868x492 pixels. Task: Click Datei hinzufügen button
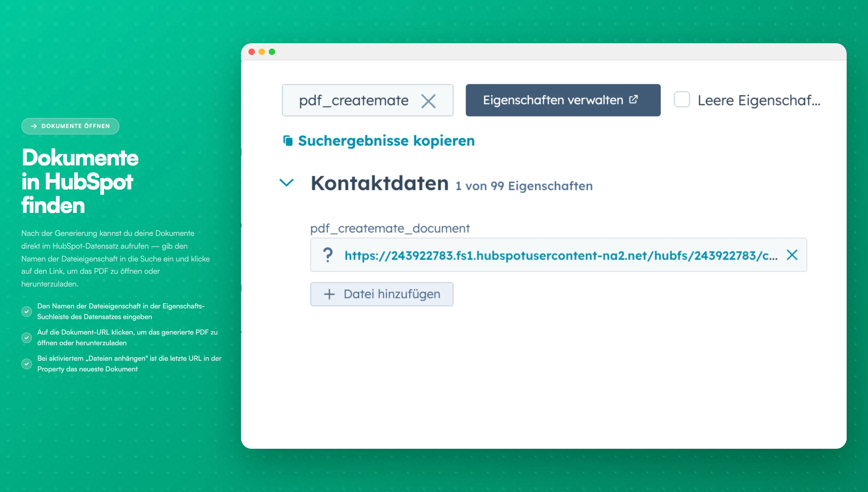point(381,294)
